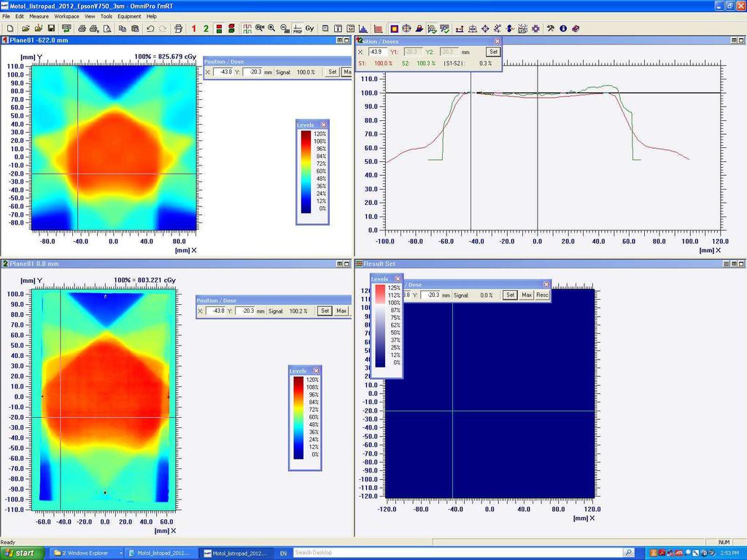The image size is (747, 560).
Task: Click the checklist with green checkmark icon
Action: tap(444, 28)
